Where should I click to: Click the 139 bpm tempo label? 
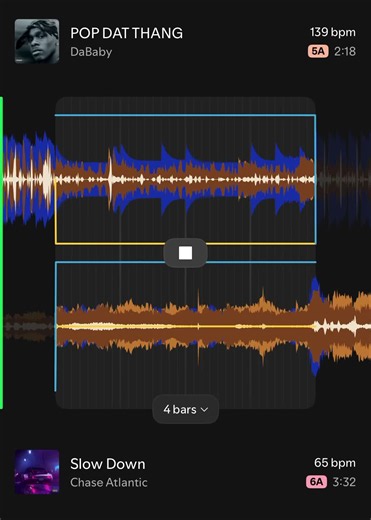tap(333, 32)
